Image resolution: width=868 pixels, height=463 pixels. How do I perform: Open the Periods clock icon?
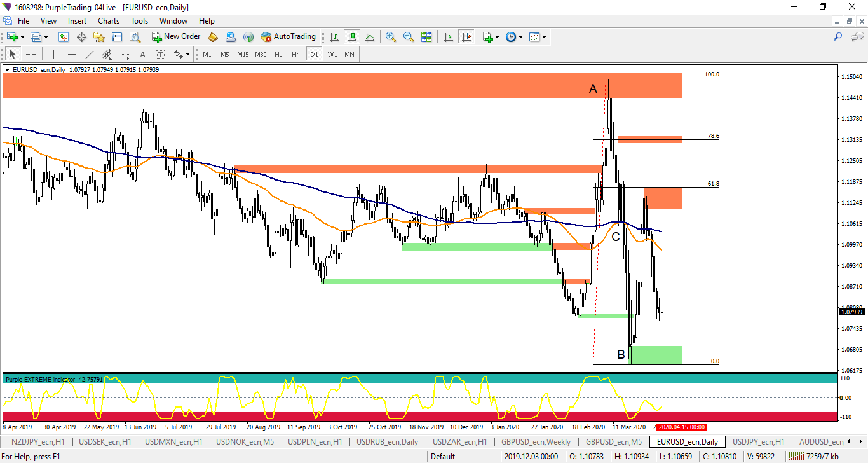point(511,37)
